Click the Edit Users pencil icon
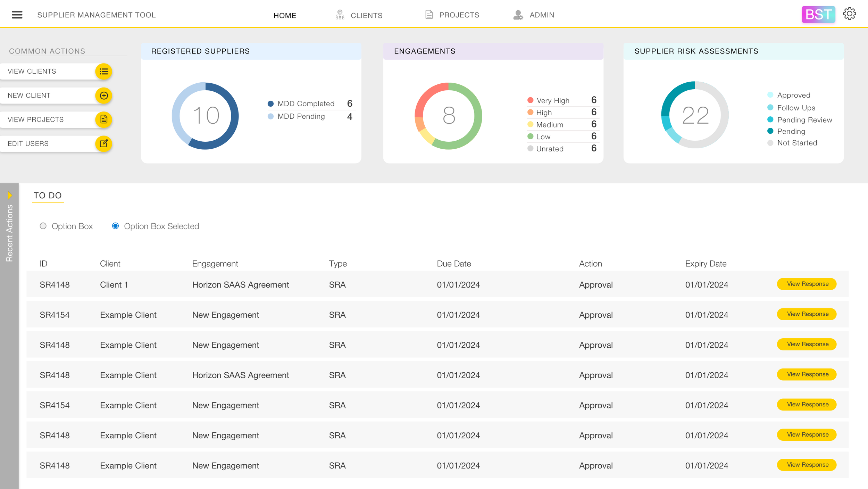 click(103, 143)
